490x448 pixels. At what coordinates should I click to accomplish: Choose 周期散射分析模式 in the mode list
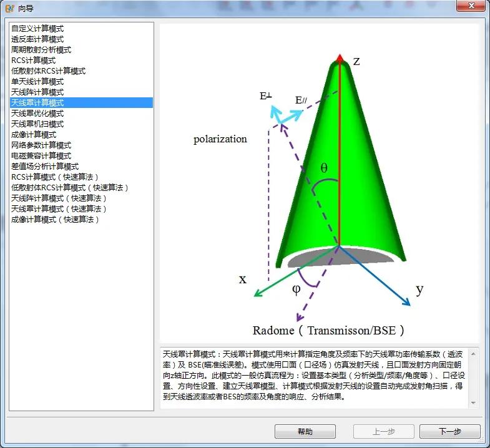81,50
